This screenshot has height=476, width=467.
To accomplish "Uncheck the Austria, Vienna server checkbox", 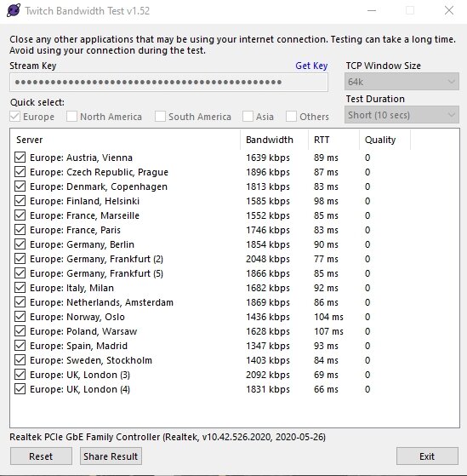I will 20,158.
